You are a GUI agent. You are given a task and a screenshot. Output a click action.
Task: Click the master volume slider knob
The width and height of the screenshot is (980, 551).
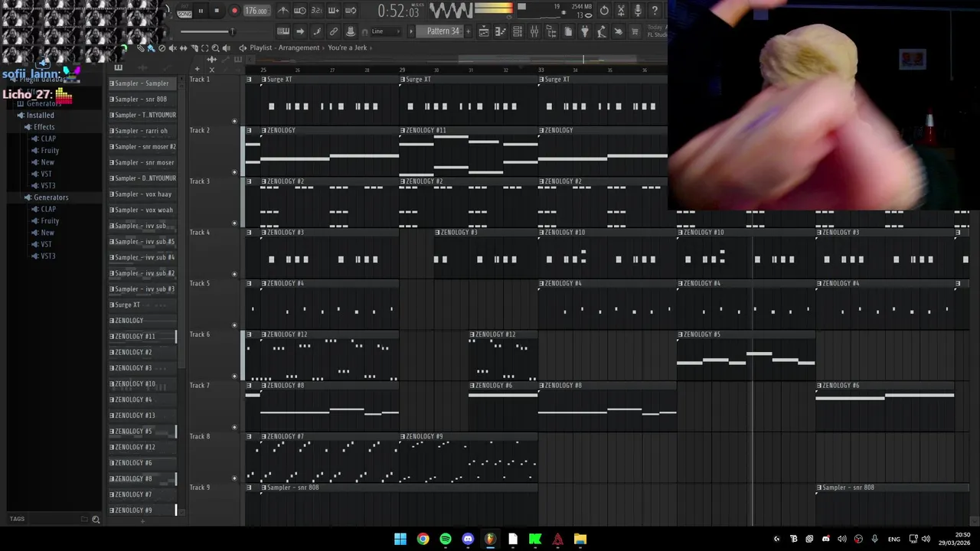(232, 31)
